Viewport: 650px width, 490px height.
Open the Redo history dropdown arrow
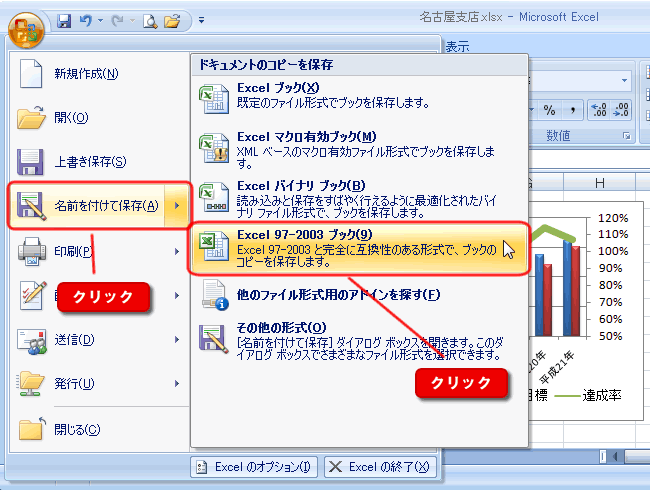pos(132,20)
